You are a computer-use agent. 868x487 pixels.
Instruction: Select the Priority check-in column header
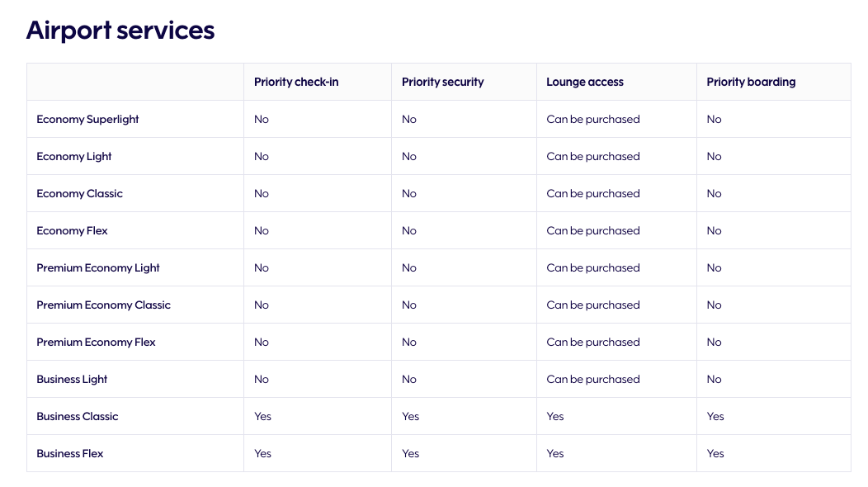click(x=296, y=82)
